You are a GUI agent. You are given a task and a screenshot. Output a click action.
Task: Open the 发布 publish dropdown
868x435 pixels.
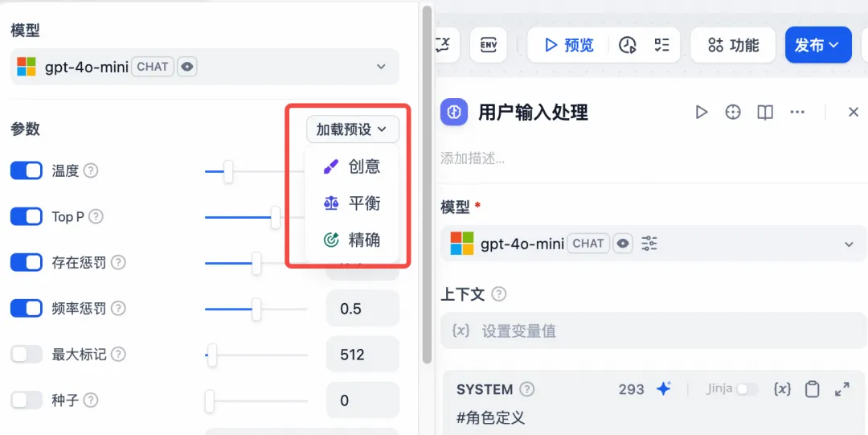[x=818, y=45]
